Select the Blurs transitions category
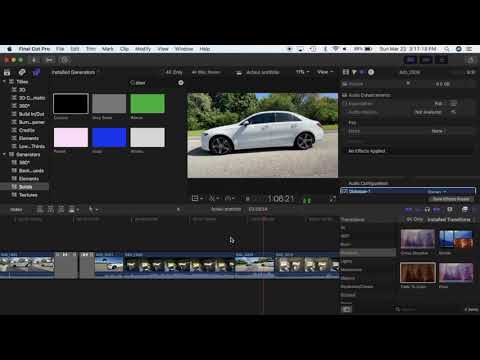The width and height of the screenshot is (480, 360). [346, 244]
